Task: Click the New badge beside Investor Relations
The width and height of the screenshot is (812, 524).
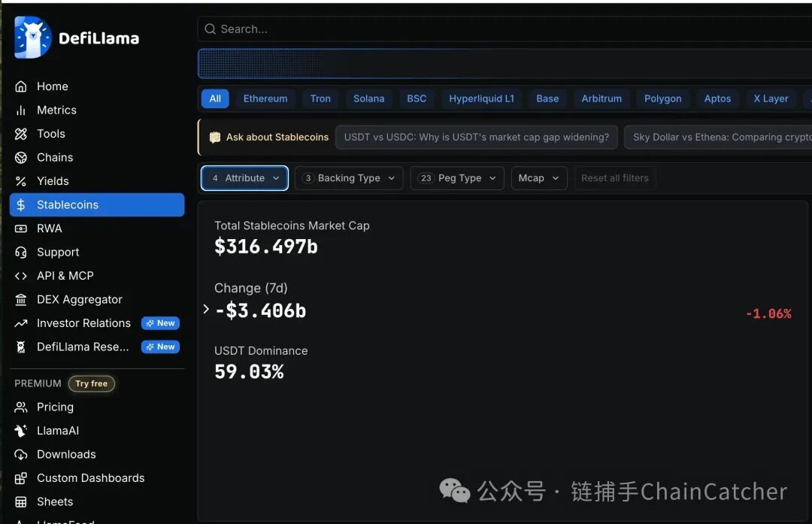Action: (161, 323)
